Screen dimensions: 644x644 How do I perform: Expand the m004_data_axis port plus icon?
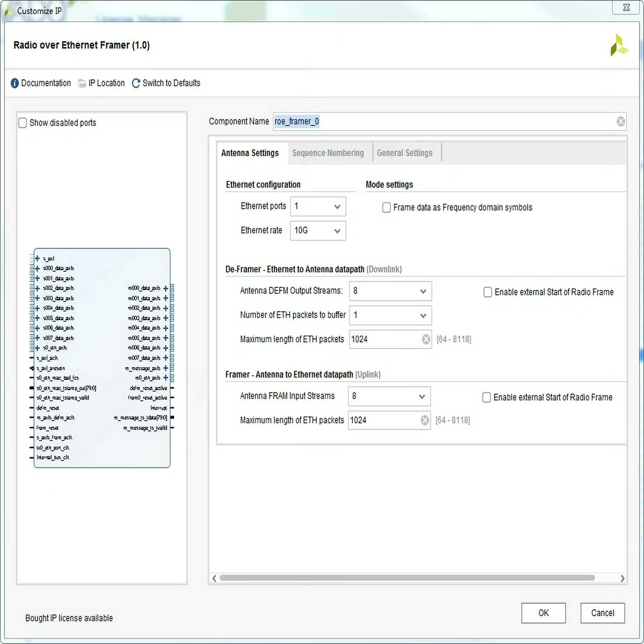[x=166, y=328]
